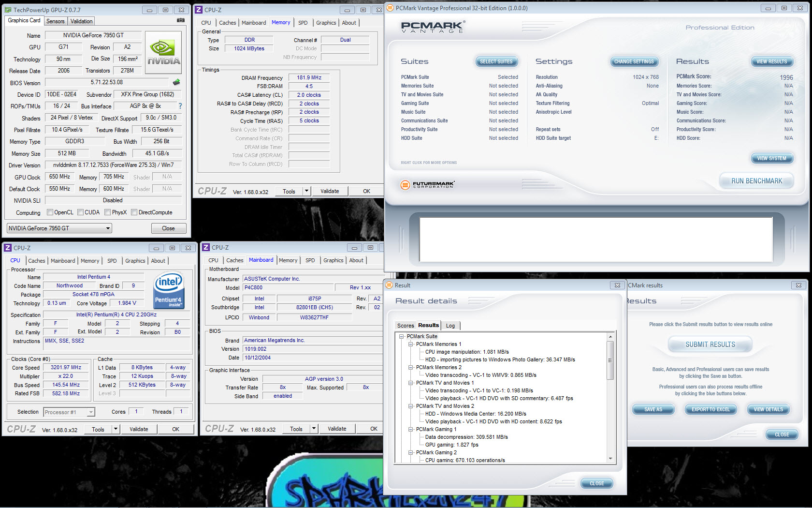
Task: Switch to the Sensors tab in GPU-Z
Action: (55, 21)
